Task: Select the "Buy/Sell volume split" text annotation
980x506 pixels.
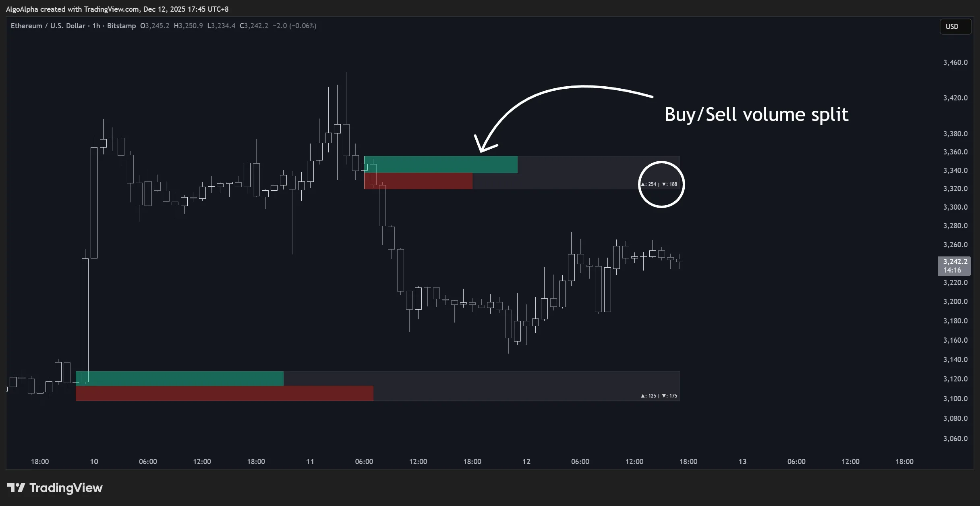Action: click(756, 115)
